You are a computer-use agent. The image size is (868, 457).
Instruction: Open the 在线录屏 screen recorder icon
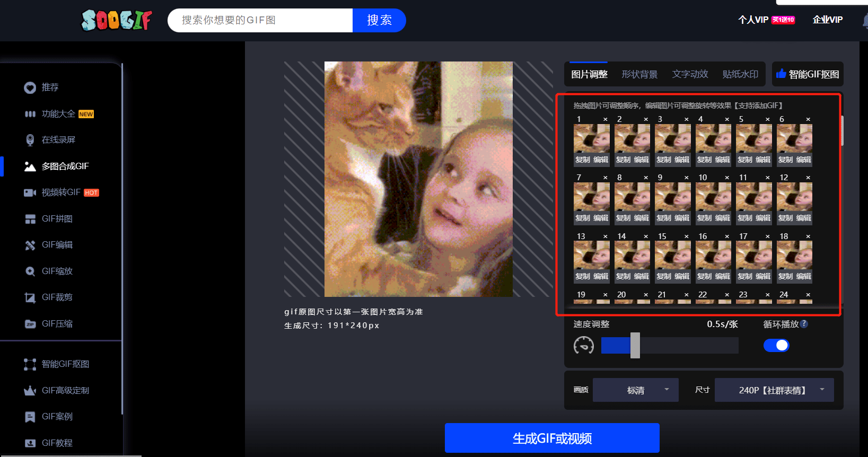point(30,140)
